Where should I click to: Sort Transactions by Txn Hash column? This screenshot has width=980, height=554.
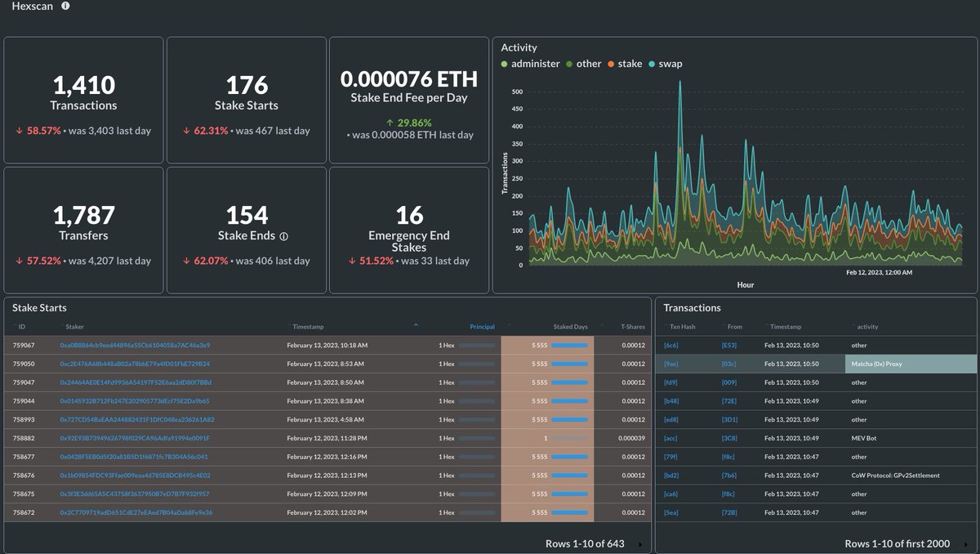(684, 327)
